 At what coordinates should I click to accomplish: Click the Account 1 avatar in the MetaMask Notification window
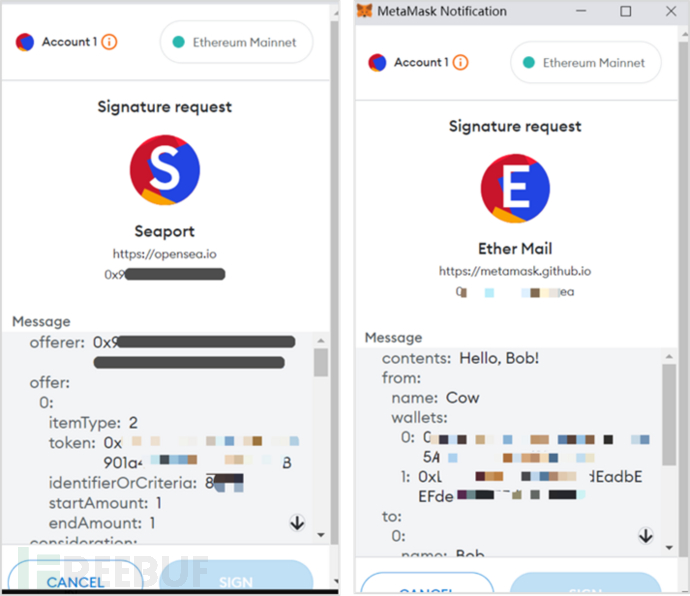coord(377,63)
